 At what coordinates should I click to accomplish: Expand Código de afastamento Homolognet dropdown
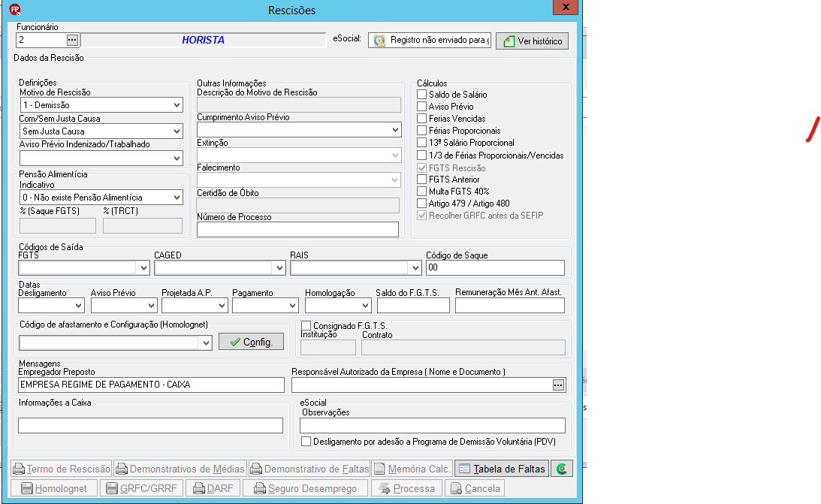pos(206,343)
